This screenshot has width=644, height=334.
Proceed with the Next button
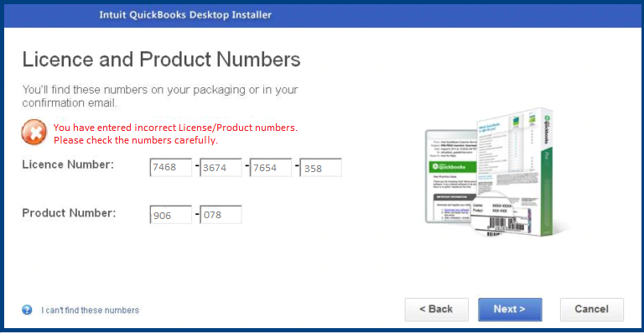(x=510, y=310)
